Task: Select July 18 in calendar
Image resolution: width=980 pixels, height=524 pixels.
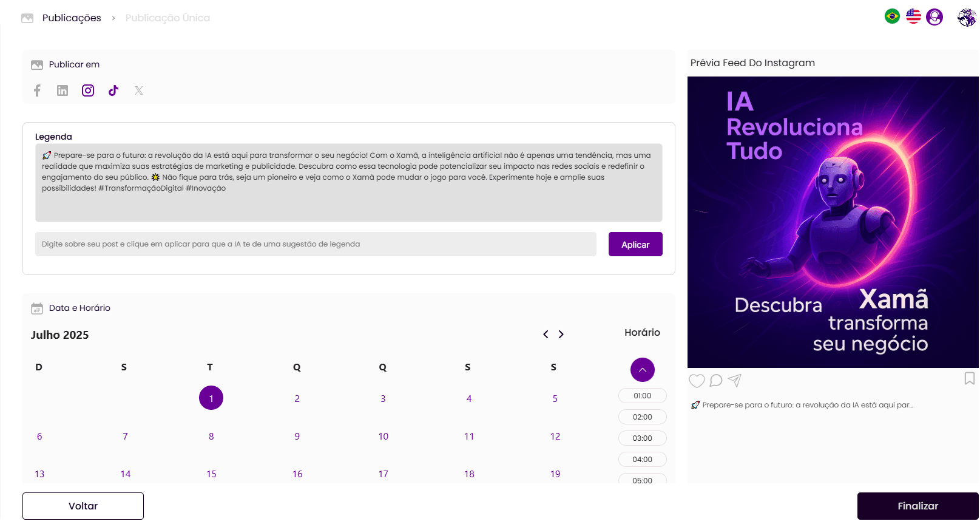Action: click(469, 474)
